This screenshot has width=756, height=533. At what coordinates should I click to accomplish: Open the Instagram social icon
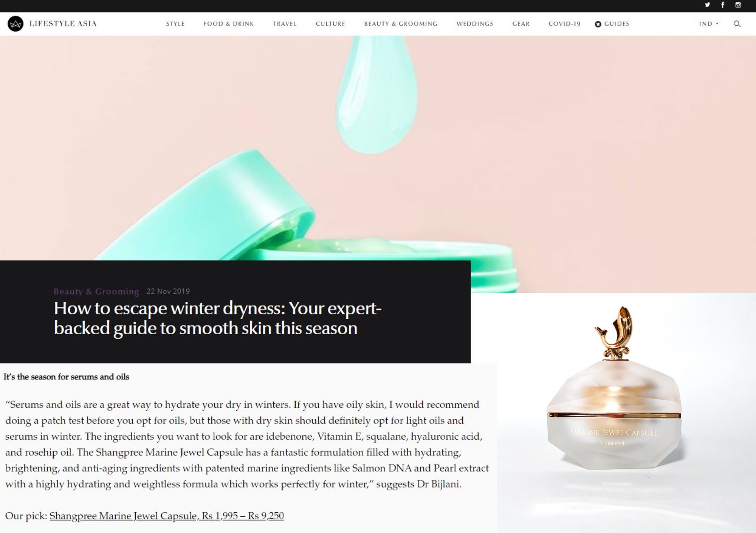click(x=738, y=5)
